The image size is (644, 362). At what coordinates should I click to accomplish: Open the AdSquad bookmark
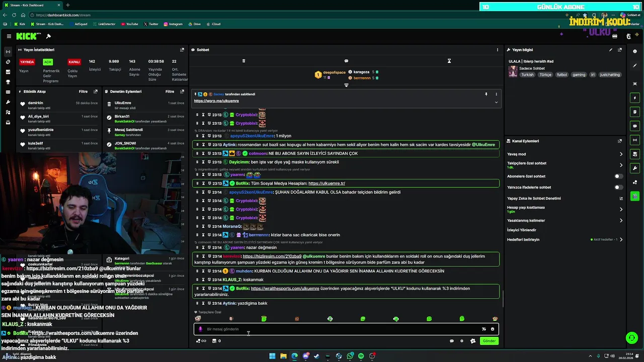[78, 24]
